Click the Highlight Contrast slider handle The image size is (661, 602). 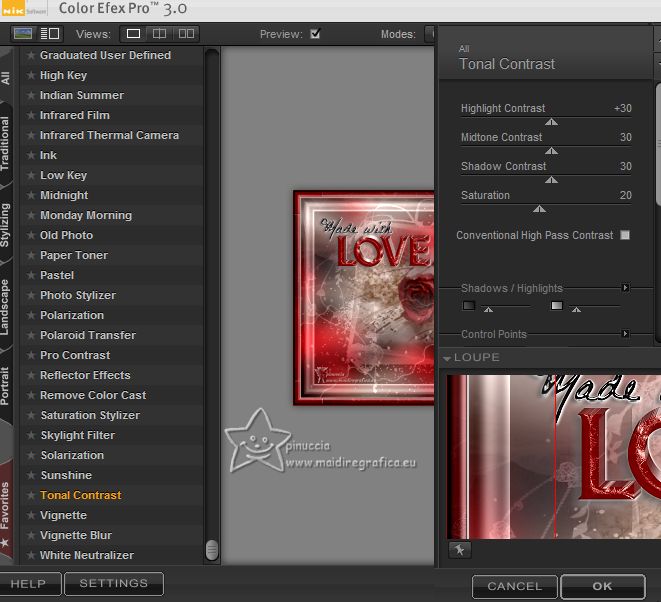551,122
